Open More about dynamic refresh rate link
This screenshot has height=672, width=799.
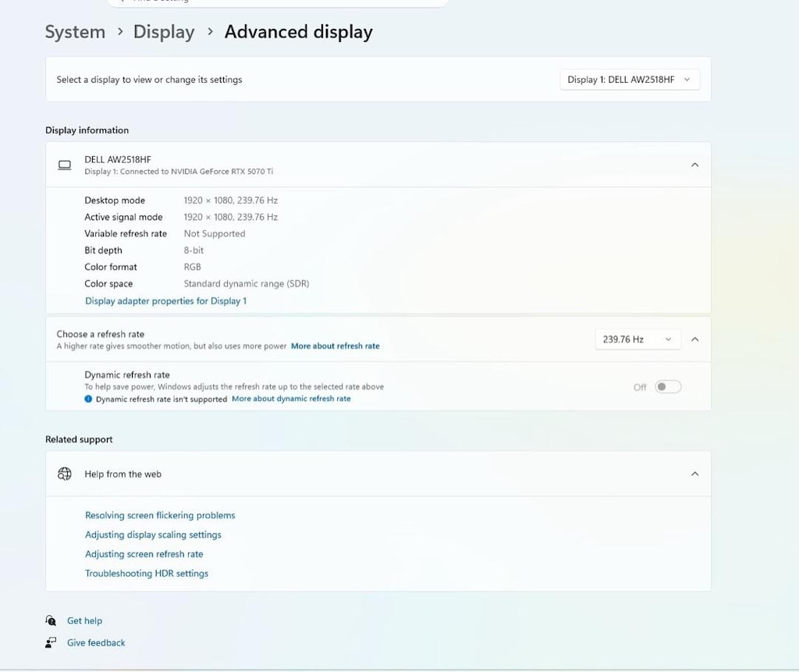[x=292, y=399]
